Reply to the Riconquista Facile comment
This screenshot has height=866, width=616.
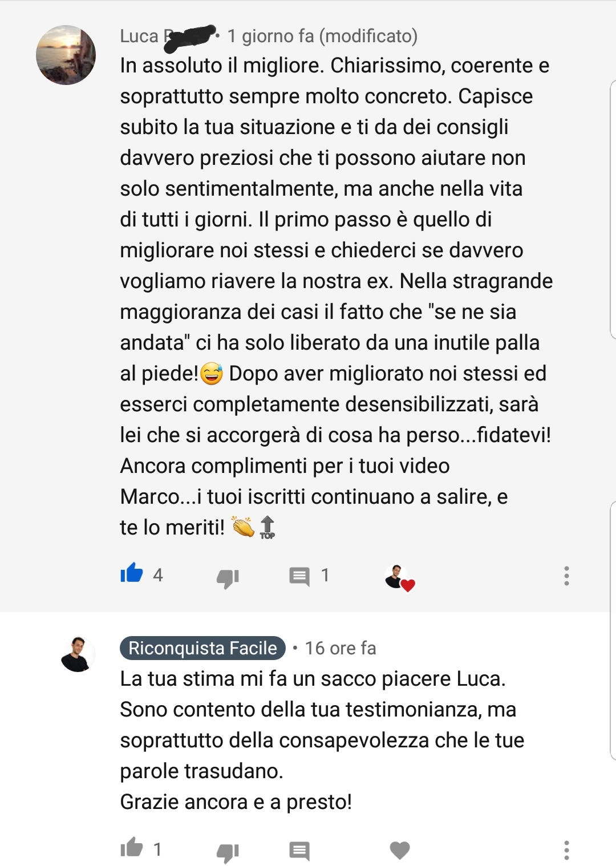coord(299,851)
